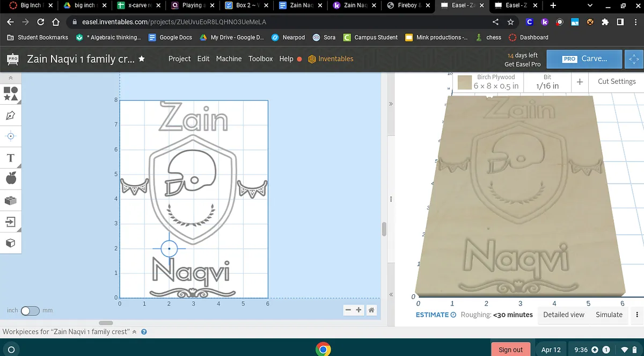Open the Birch Plywood material dropdown

(496, 82)
